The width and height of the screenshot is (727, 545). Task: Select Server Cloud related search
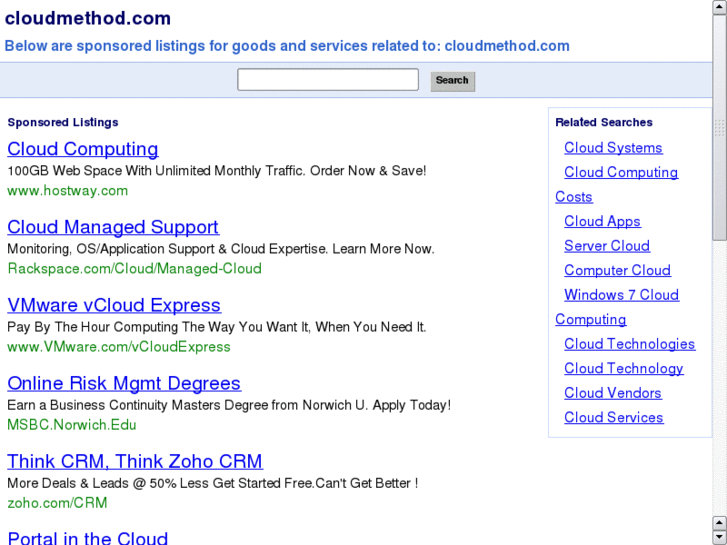[607, 246]
